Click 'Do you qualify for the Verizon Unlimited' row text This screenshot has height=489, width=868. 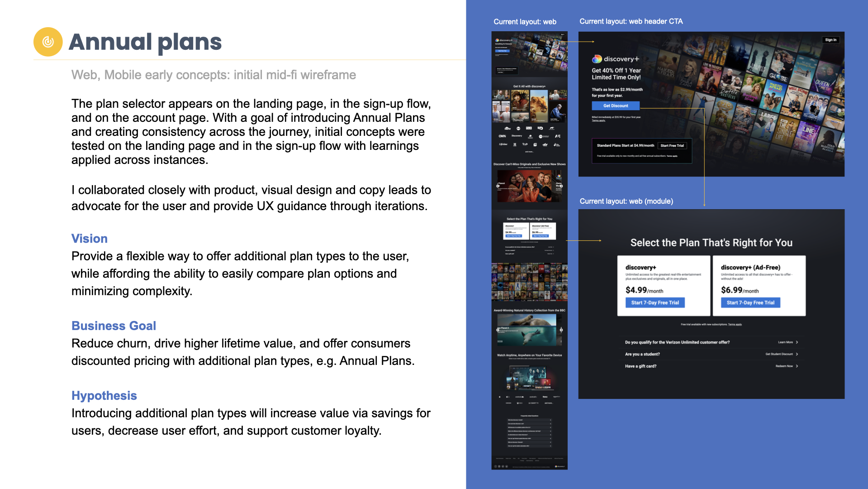click(677, 342)
